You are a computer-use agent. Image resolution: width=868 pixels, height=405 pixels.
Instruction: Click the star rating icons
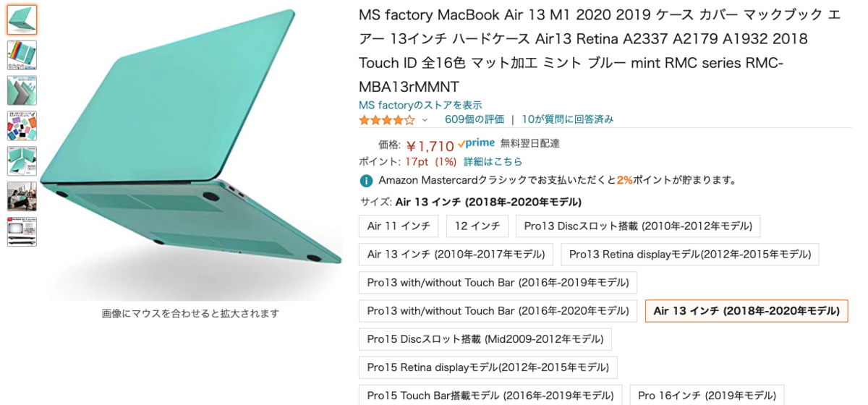coord(387,119)
